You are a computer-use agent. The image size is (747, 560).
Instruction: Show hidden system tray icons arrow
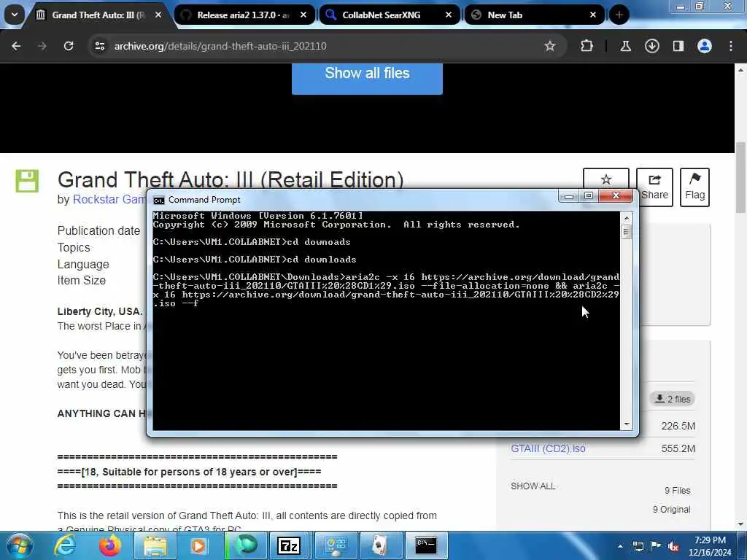coord(620,546)
